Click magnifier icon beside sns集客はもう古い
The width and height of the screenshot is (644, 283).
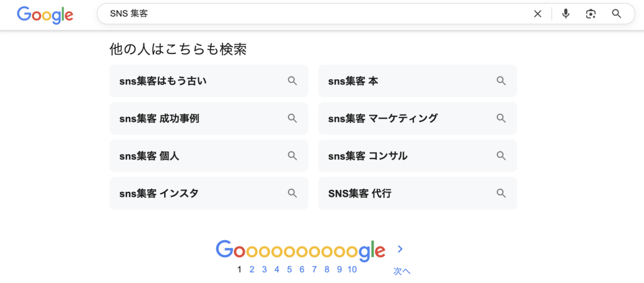(x=292, y=81)
